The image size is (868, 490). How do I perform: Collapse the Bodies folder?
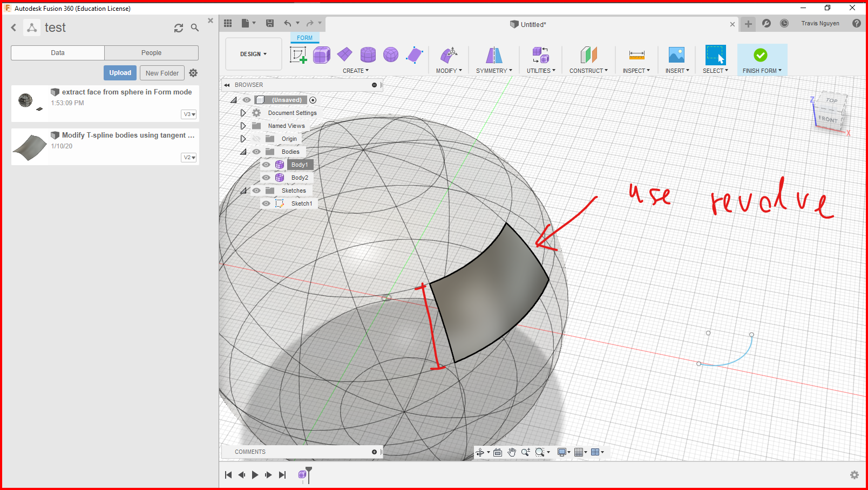point(244,151)
